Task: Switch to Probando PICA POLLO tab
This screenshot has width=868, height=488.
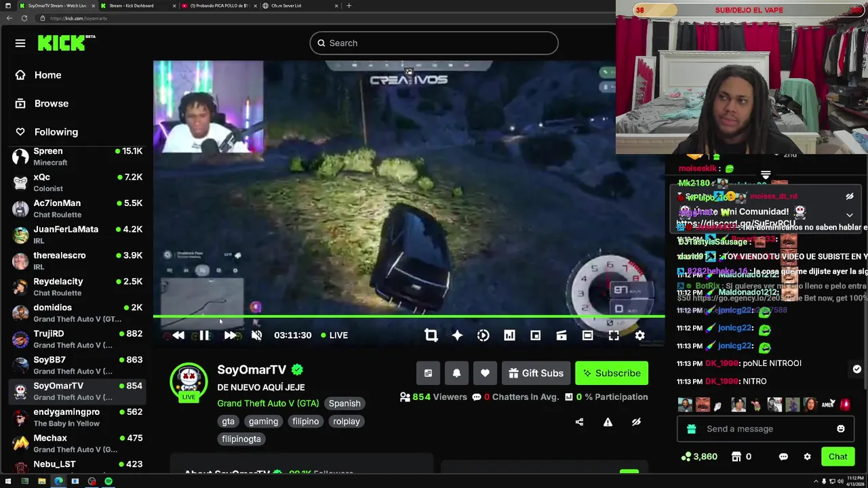Action: (x=219, y=5)
